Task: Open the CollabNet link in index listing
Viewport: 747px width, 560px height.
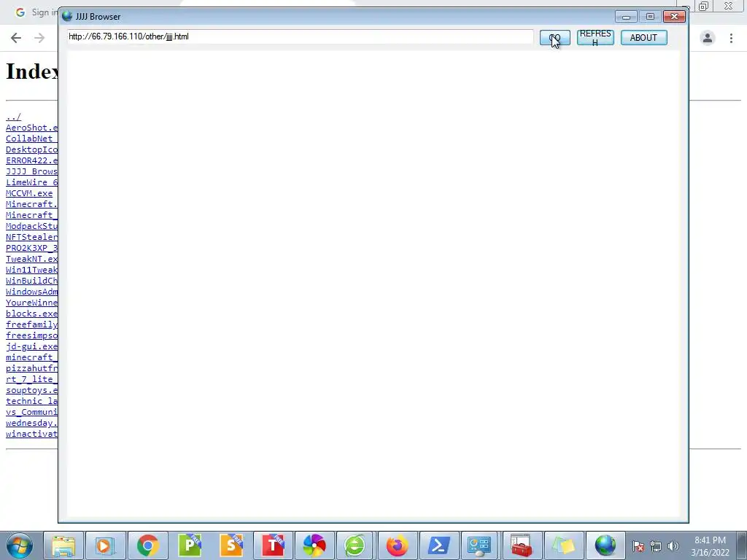Action: point(31,139)
